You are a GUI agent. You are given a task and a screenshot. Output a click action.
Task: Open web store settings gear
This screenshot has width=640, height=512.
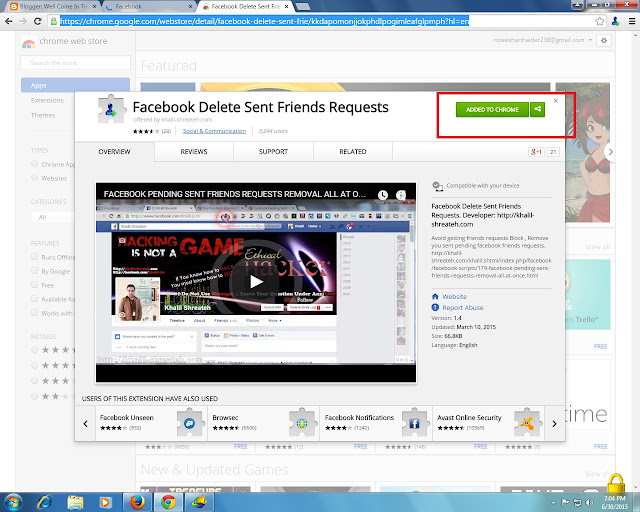[604, 40]
